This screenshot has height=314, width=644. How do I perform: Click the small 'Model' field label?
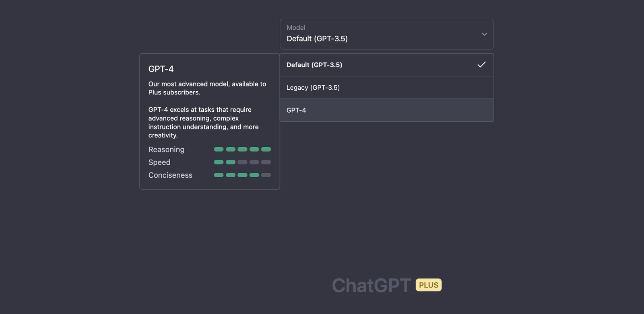tap(296, 28)
